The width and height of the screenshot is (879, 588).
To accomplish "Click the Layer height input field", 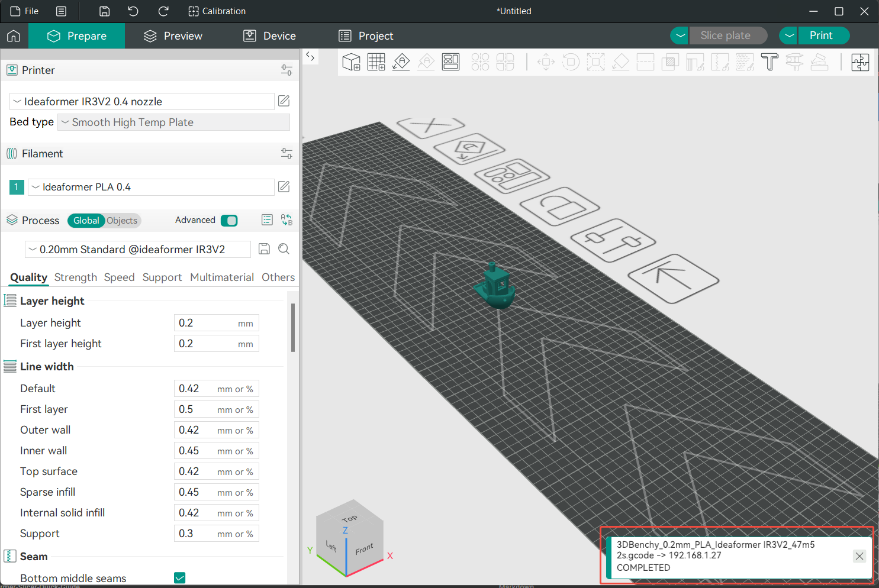I will (217, 323).
